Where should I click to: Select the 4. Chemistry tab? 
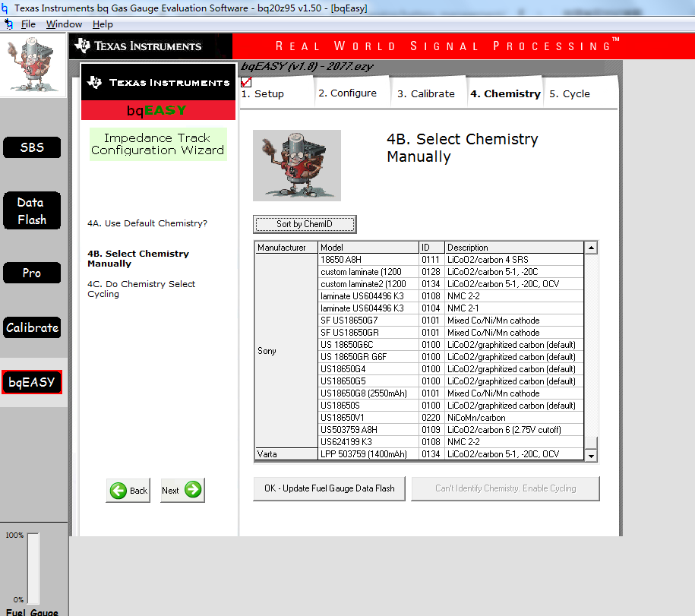tap(505, 93)
